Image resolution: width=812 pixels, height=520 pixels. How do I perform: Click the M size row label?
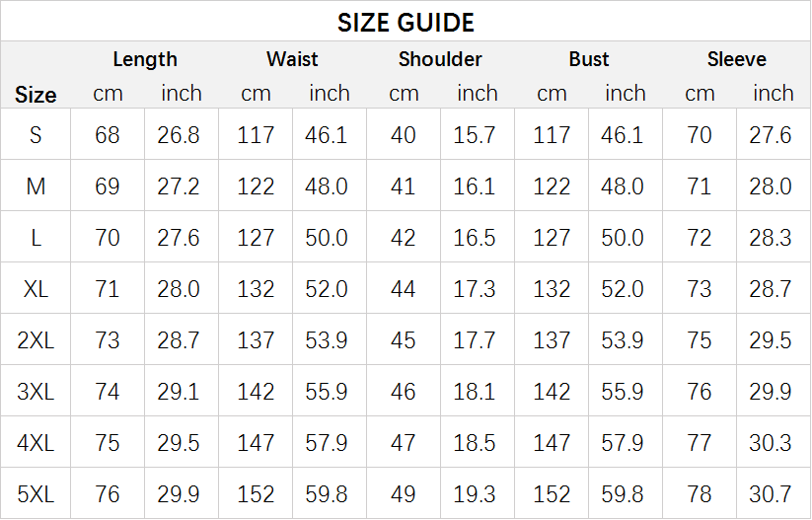click(x=36, y=186)
